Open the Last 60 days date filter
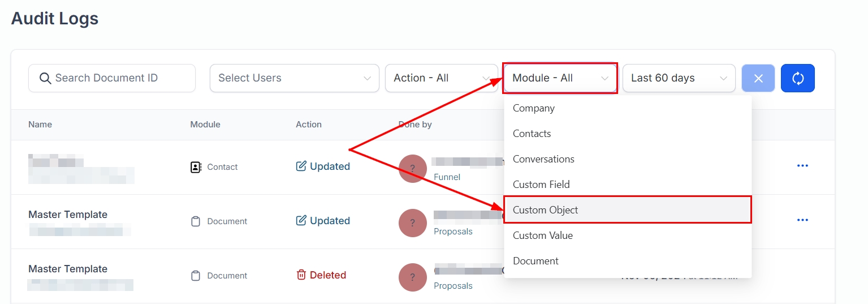The height and width of the screenshot is (304, 868). 679,78
